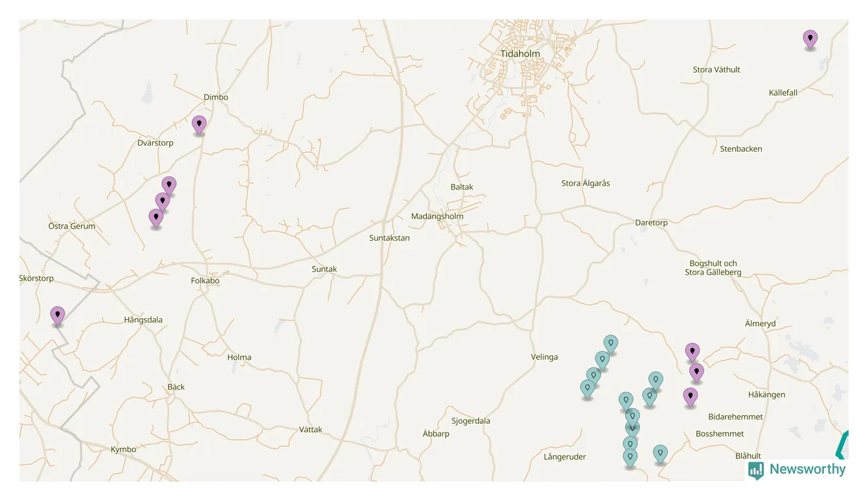Click the topmost teal marker east of Velinga
The width and height of the screenshot is (868, 501).
[611, 345]
